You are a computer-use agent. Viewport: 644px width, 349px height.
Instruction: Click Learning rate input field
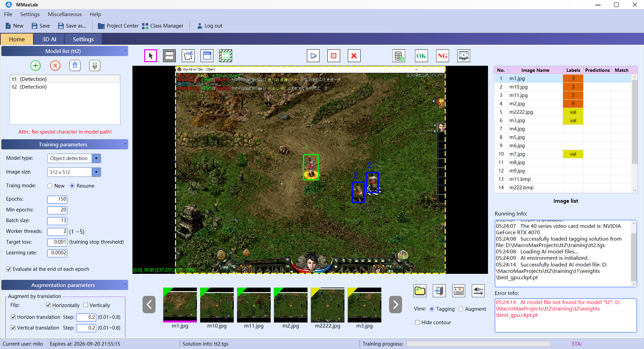coord(57,253)
